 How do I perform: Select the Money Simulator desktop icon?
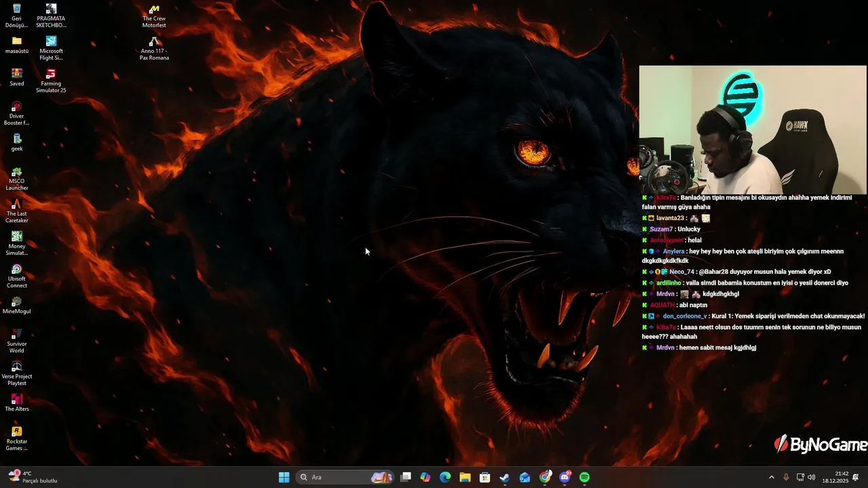17,243
